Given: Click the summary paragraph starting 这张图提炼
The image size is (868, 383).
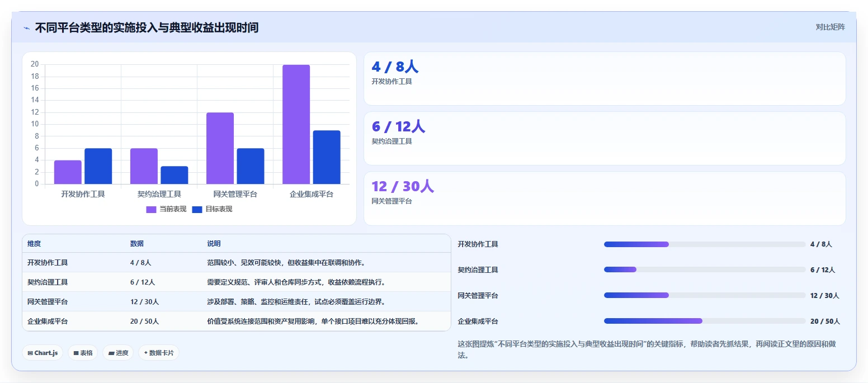Looking at the screenshot, I should point(647,349).
